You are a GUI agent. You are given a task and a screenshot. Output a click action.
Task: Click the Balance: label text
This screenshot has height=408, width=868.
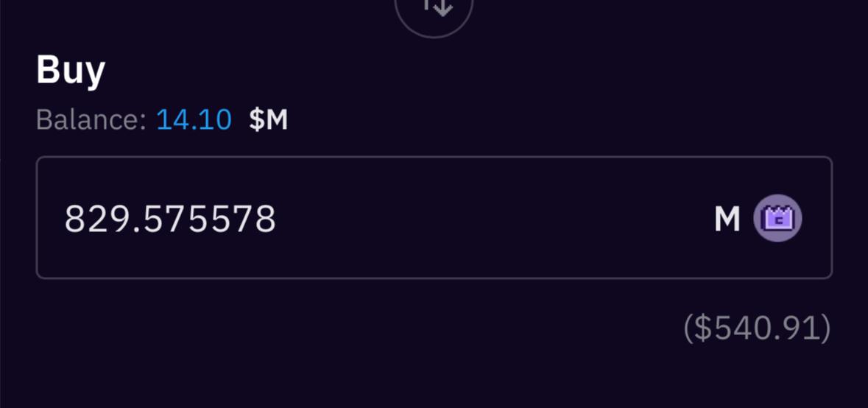point(91,119)
